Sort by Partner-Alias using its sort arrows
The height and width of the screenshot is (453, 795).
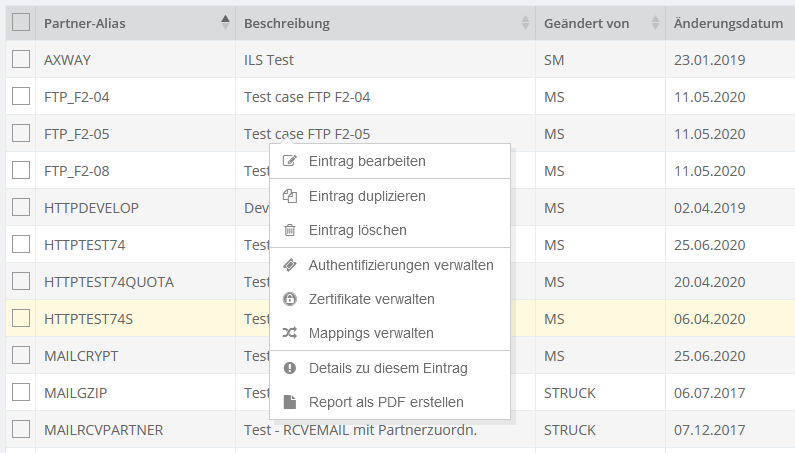coord(225,23)
